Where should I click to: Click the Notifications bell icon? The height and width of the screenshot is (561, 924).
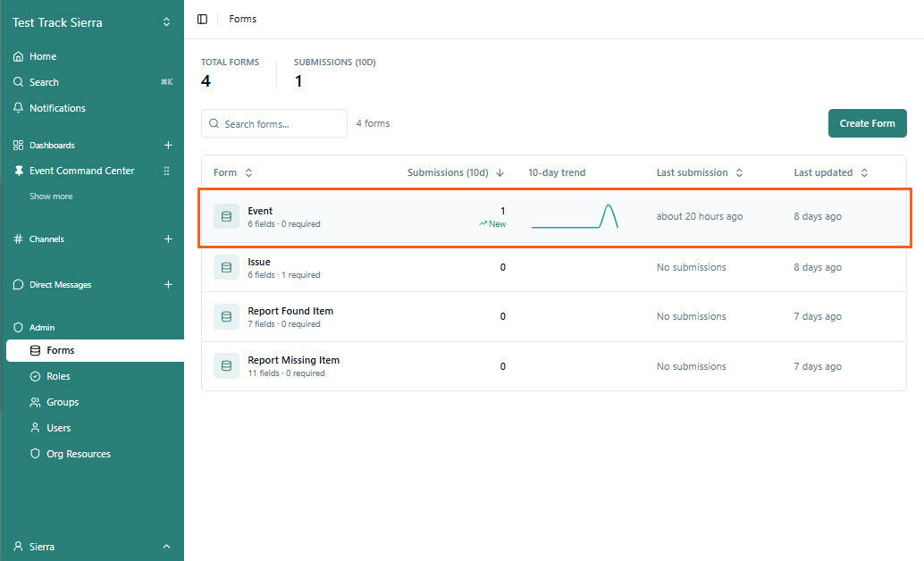tap(18, 108)
